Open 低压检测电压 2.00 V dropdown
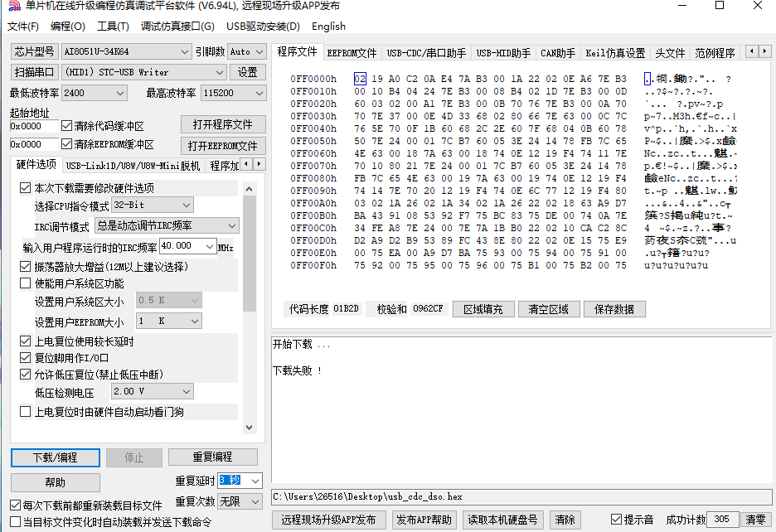The height and width of the screenshot is (532, 776). (152, 391)
